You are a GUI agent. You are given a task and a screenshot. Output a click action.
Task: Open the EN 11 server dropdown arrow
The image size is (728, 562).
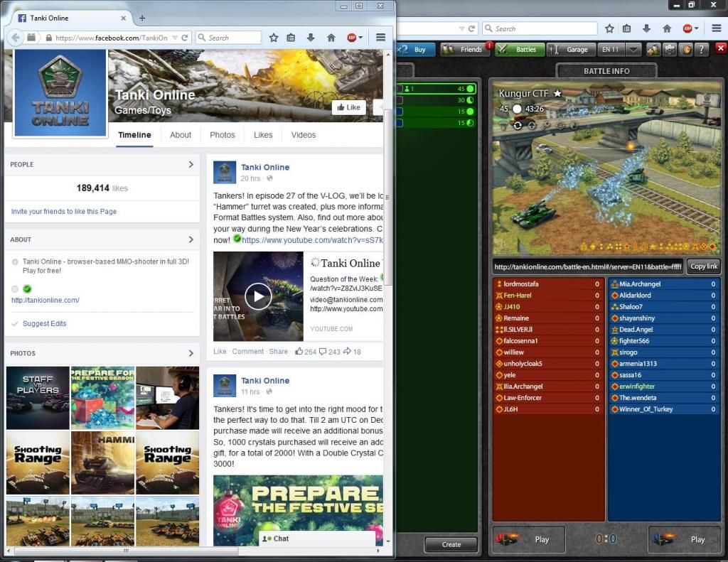point(633,50)
